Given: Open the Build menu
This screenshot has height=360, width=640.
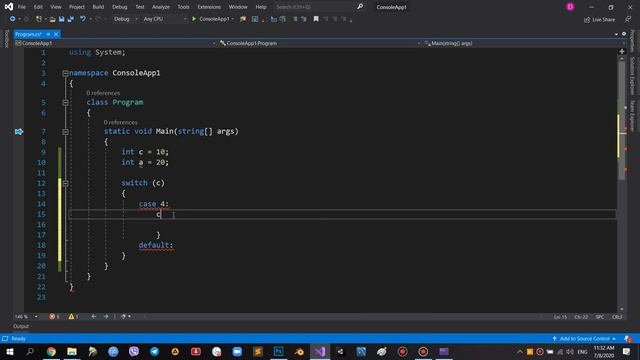Looking at the screenshot, I should [98, 7].
